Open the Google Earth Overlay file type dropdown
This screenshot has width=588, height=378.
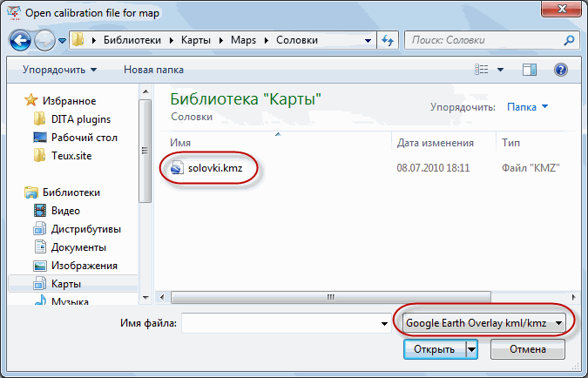click(x=483, y=323)
